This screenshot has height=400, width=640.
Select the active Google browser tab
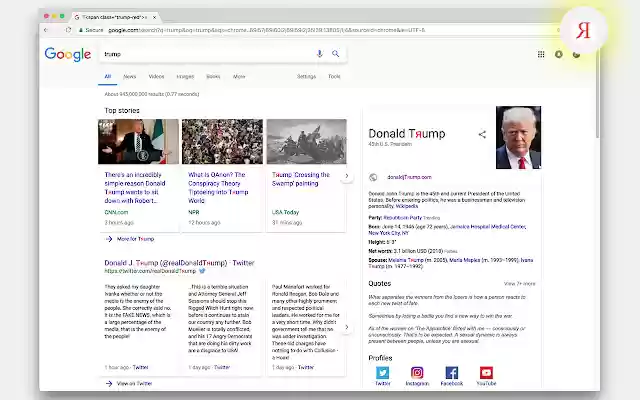[x=114, y=17]
